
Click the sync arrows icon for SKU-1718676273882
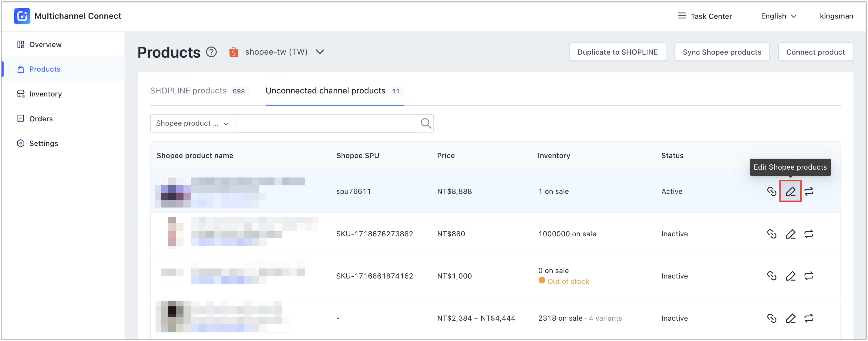click(x=809, y=234)
